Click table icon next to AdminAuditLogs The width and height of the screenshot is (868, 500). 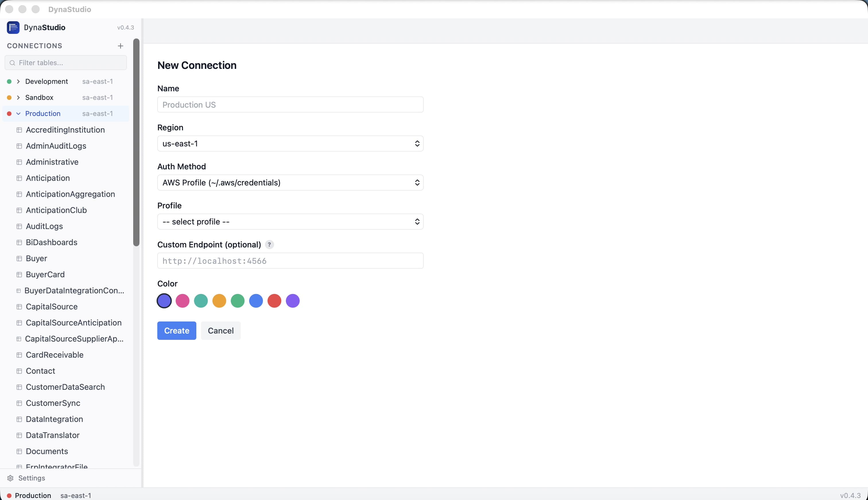click(19, 146)
